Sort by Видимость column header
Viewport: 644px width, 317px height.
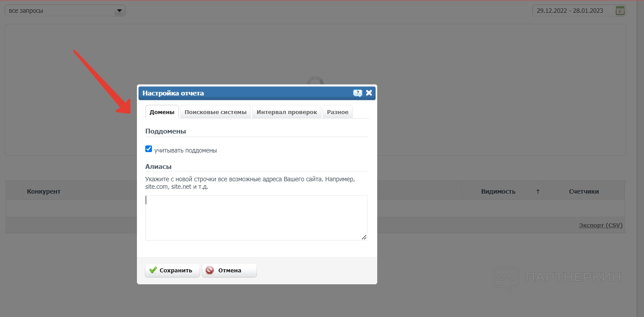[x=498, y=191]
